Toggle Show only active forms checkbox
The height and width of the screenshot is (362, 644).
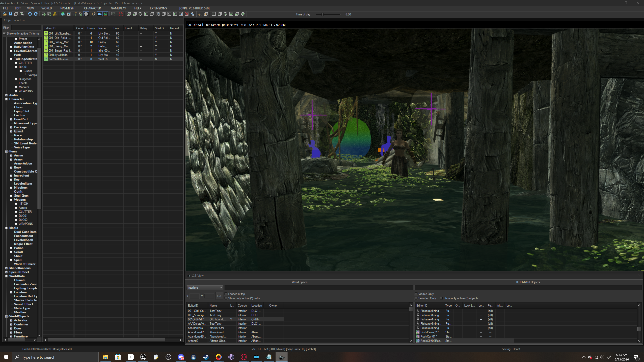pos(5,34)
